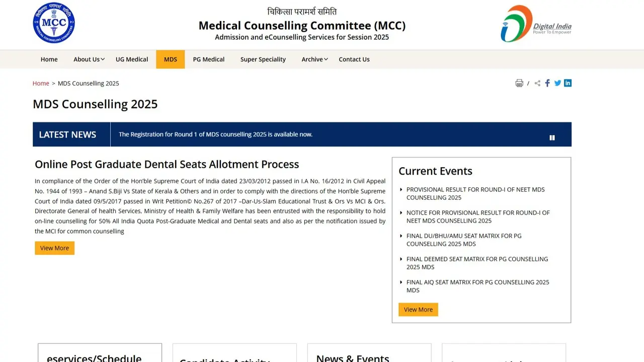Screen dimensions: 644x362
Task: Share the page via the Facebook icon
Action: 547,83
